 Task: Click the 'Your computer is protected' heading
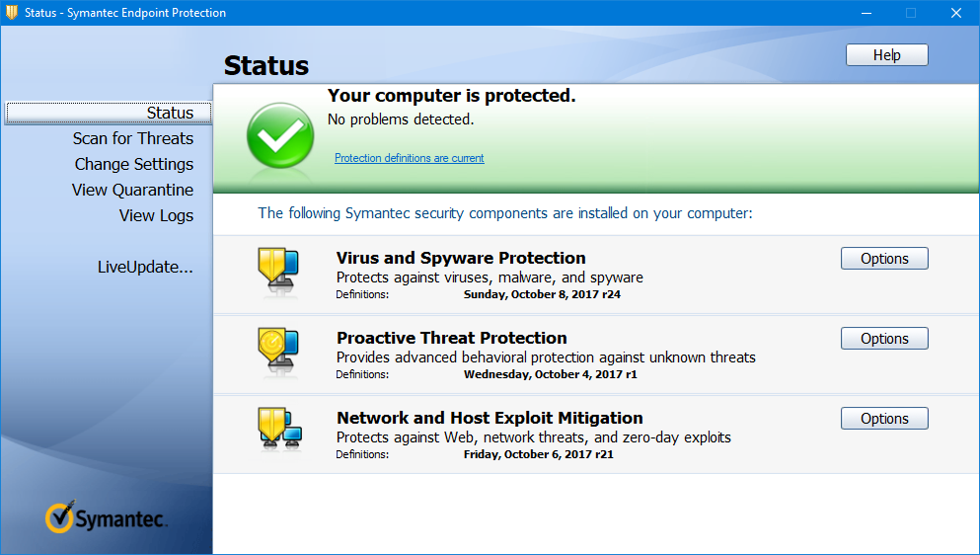pyautogui.click(x=451, y=96)
